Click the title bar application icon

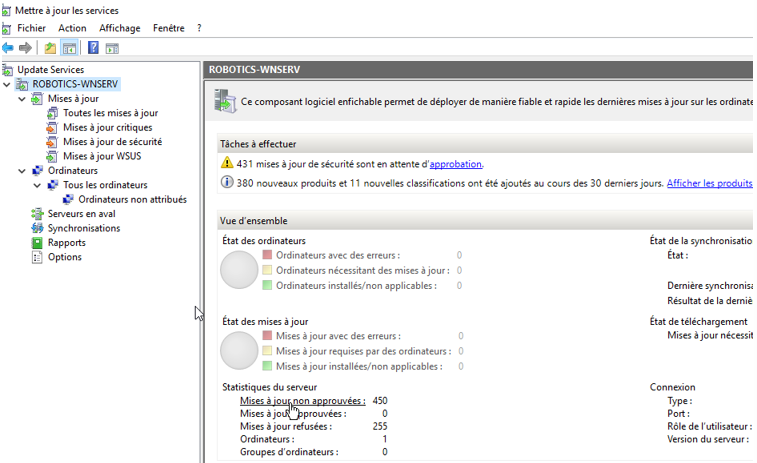point(6,11)
